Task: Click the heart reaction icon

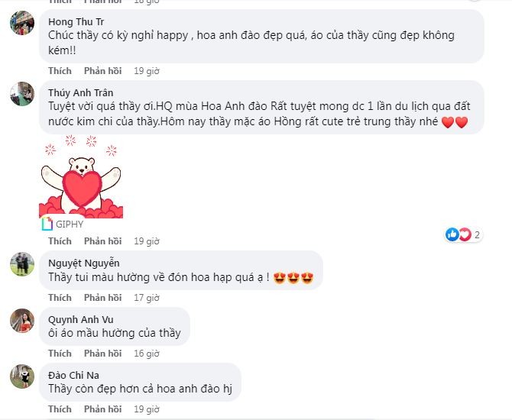Action: 465,234
